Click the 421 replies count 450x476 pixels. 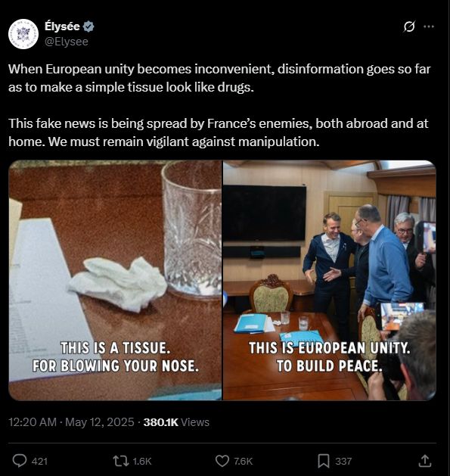point(40,462)
